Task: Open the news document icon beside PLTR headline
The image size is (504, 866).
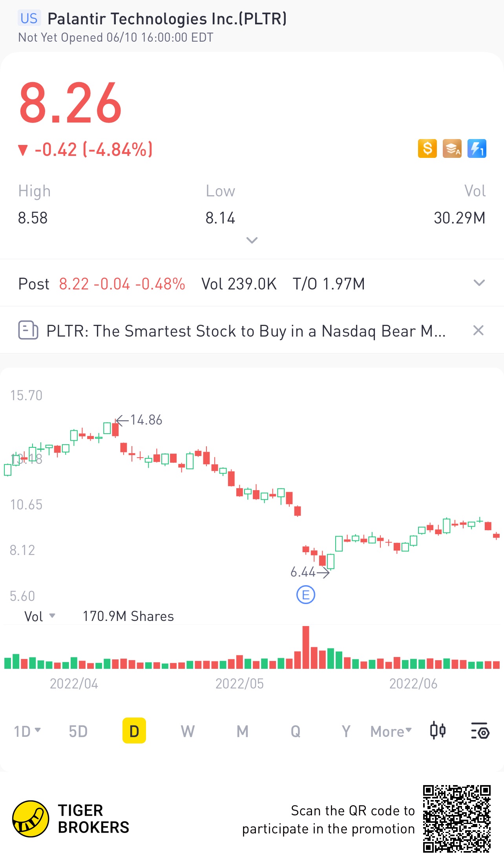Action: point(28,330)
